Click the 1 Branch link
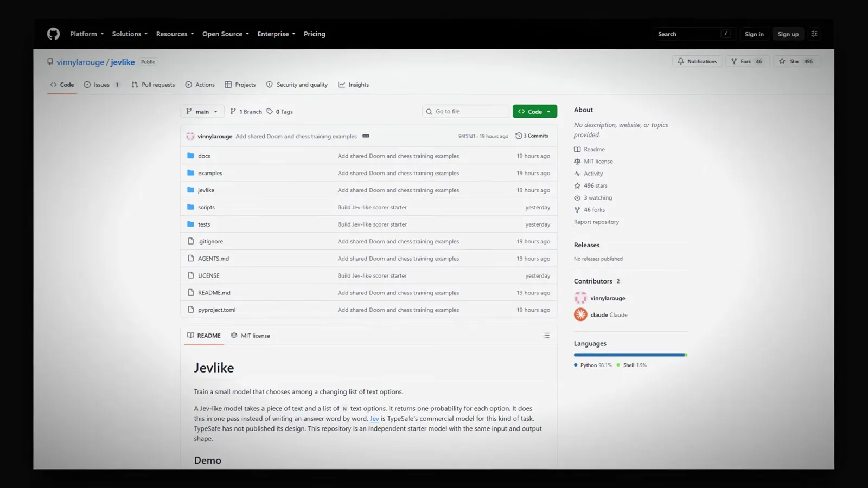Screen dimensions: 868x488 pyautogui.click(x=246, y=112)
